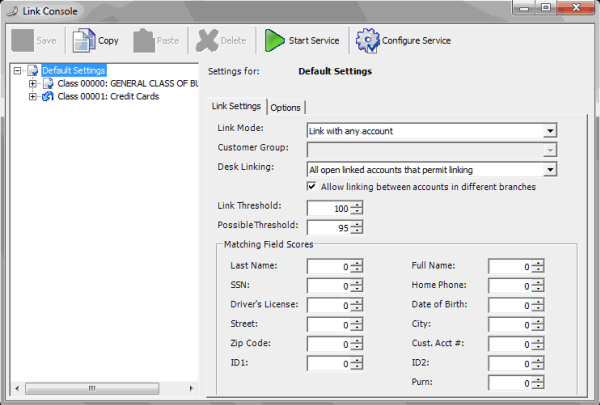Expand Class 00000 tree node
The width and height of the screenshot is (600, 405).
pos(33,84)
